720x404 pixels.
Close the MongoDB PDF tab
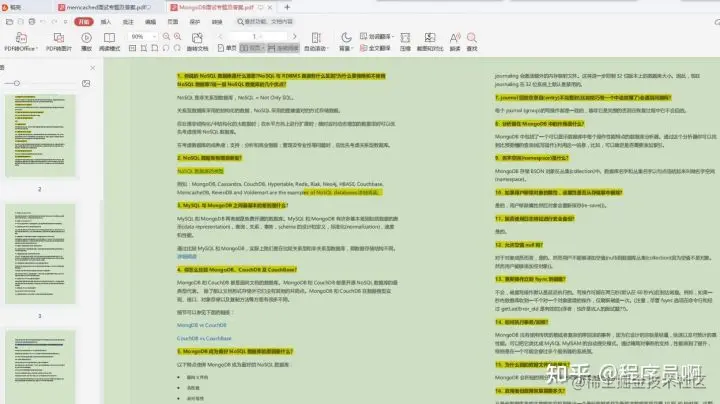pos(270,7)
